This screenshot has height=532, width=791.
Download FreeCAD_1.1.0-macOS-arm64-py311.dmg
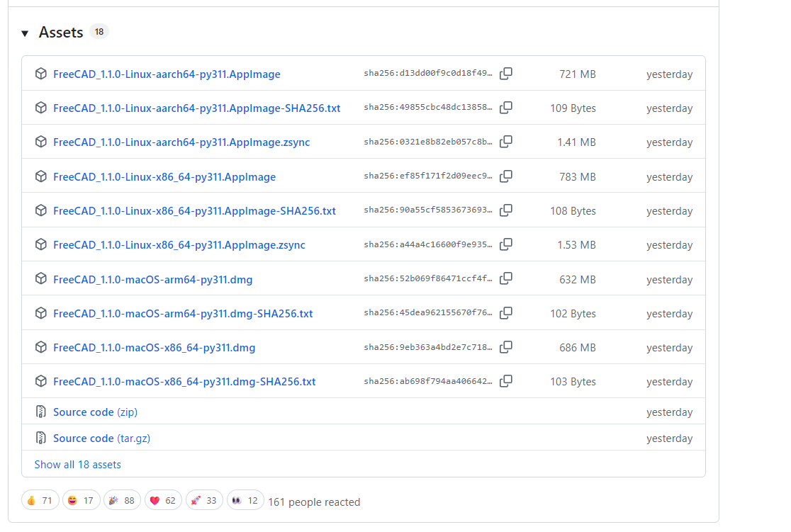tap(153, 279)
